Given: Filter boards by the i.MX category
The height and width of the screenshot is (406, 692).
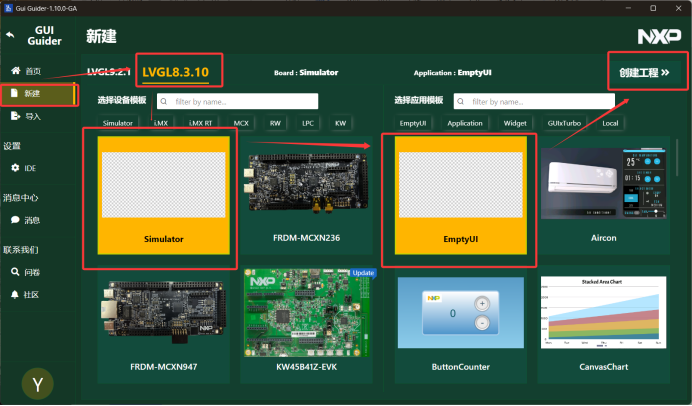Looking at the screenshot, I should tap(161, 123).
